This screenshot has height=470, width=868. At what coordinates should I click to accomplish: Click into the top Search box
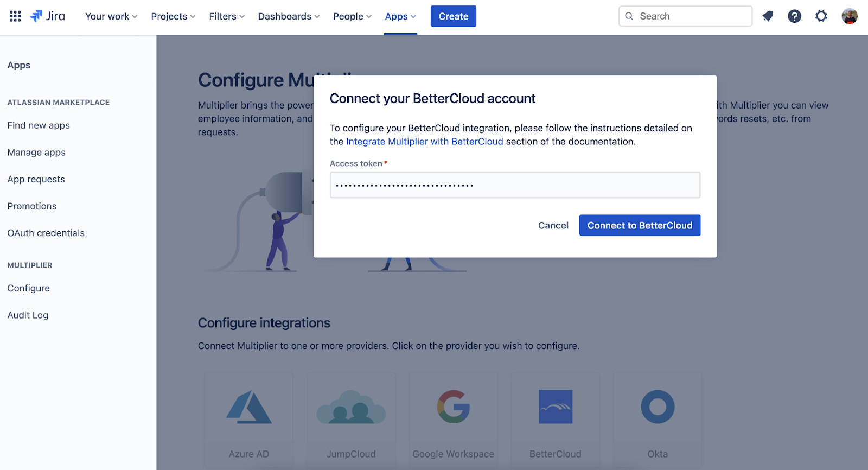685,16
